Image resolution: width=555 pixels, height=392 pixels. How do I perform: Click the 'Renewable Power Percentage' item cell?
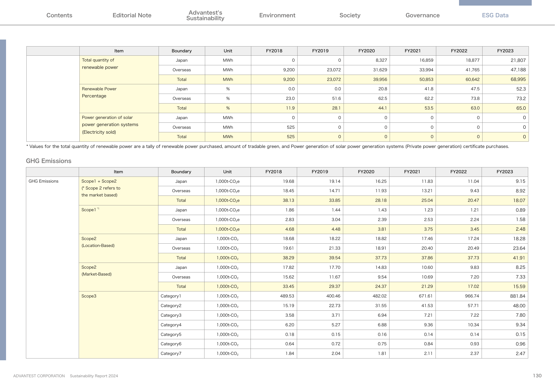(x=119, y=99)
